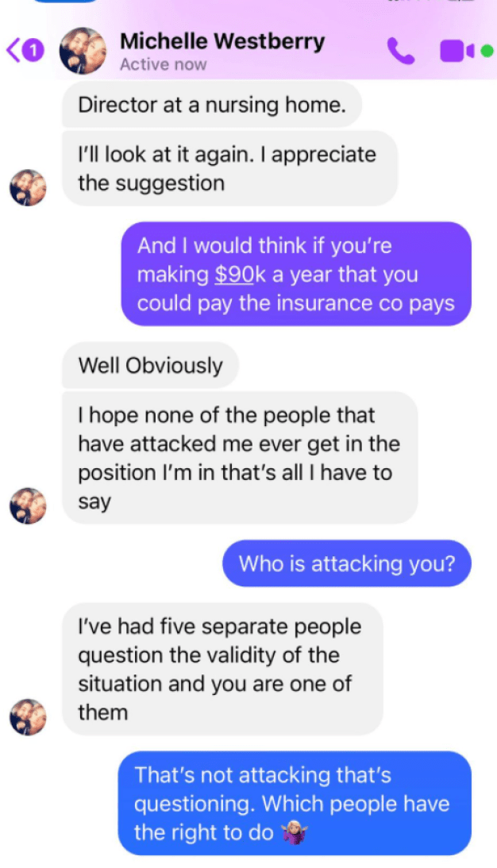497x868 pixels.
Task: Select the 'Who is attacking you?' bubble
Action: tap(347, 563)
